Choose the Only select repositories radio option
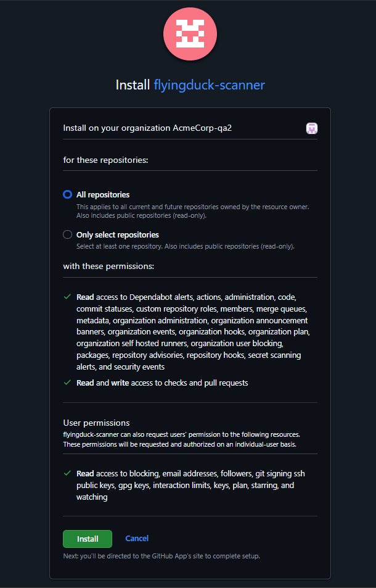This screenshot has height=588, width=376. point(68,234)
